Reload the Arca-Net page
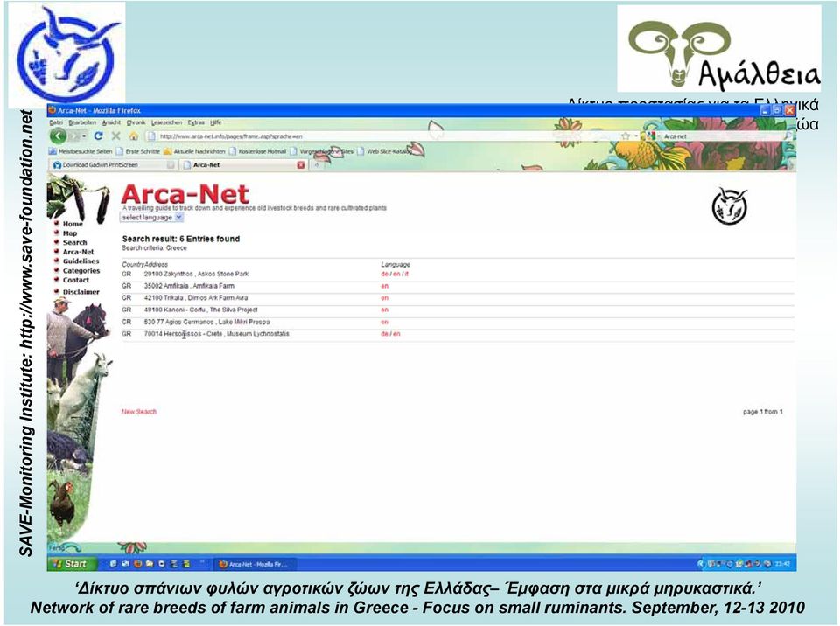The width and height of the screenshot is (840, 626). click(98, 136)
